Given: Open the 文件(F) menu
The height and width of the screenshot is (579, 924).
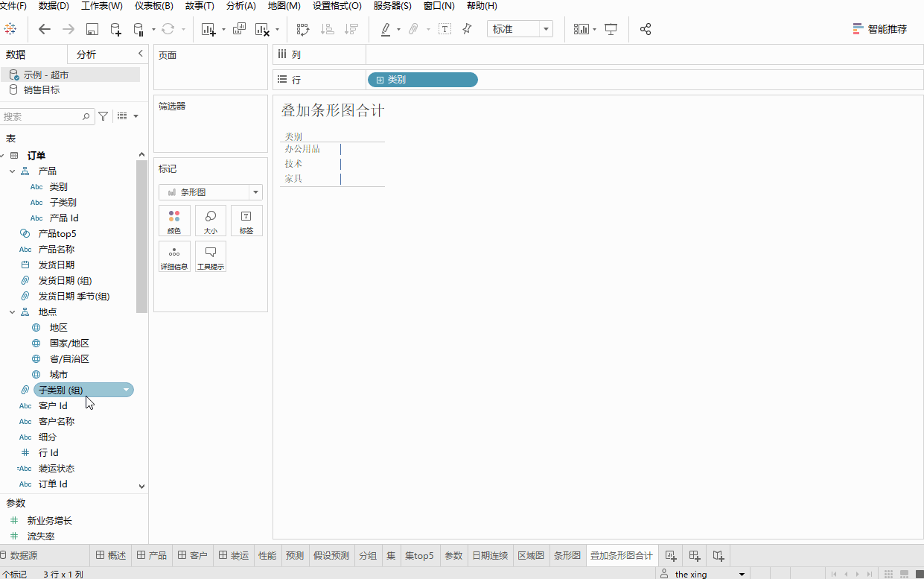Looking at the screenshot, I should [x=13, y=6].
